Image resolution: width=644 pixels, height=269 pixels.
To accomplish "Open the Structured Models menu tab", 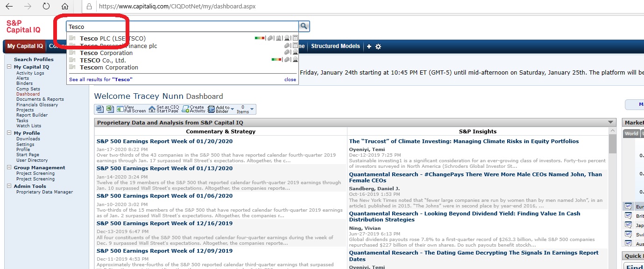I will (335, 46).
